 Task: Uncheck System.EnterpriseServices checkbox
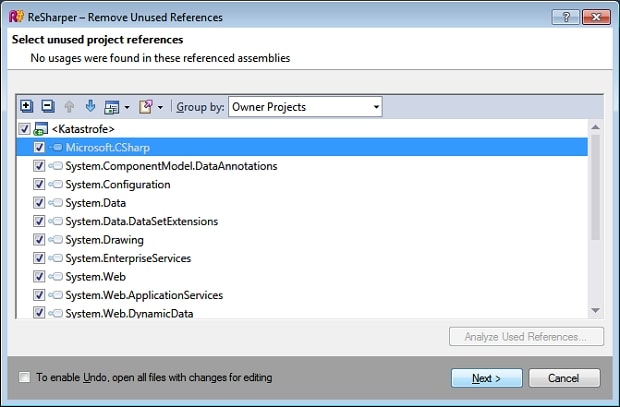coord(39,258)
